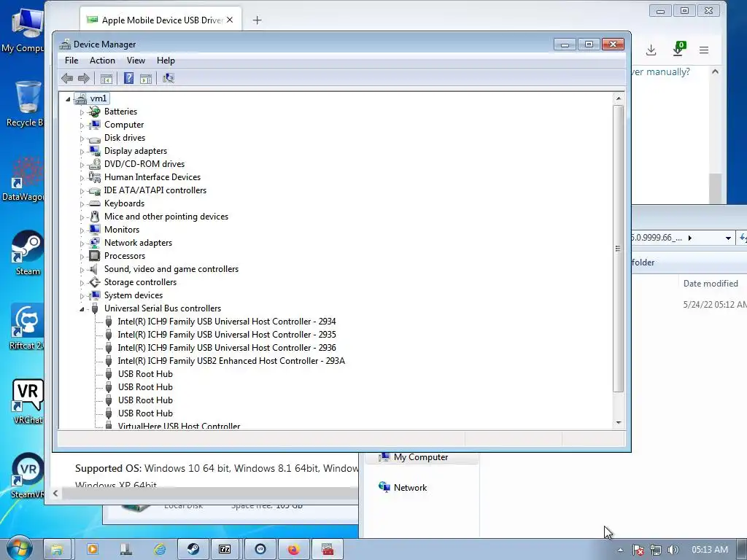Screen dimensions: 747x560
Task: Open the VRChat desktop shortcut
Action: [27, 402]
